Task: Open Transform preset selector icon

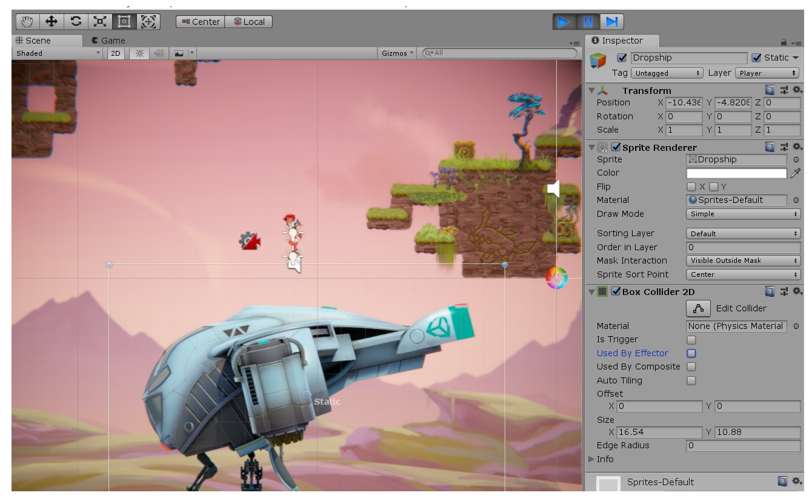Action: click(784, 90)
